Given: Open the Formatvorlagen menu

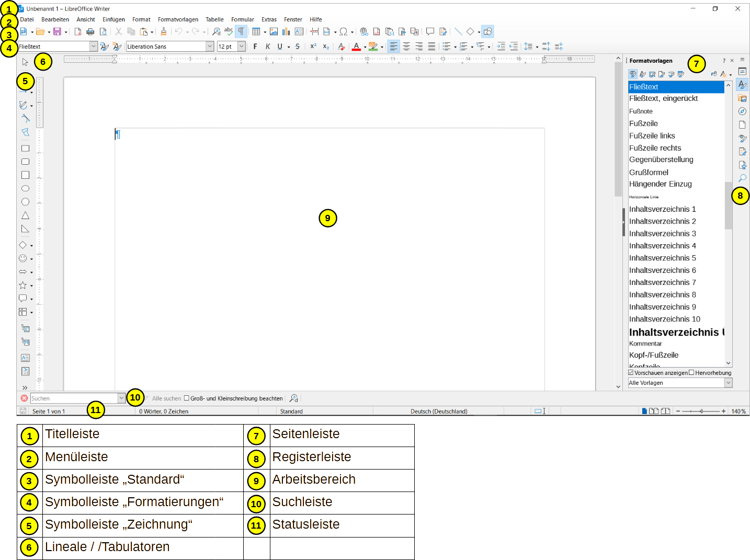Looking at the screenshot, I should point(178,19).
